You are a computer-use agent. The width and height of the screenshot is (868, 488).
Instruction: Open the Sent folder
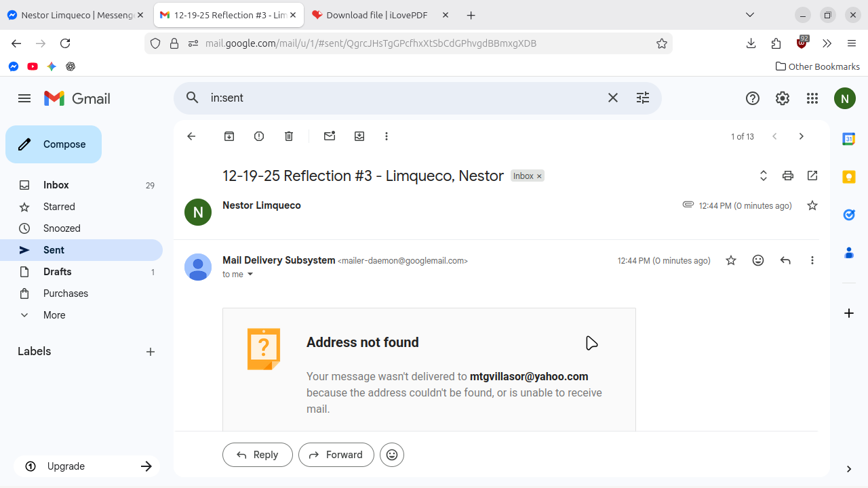[81, 250]
